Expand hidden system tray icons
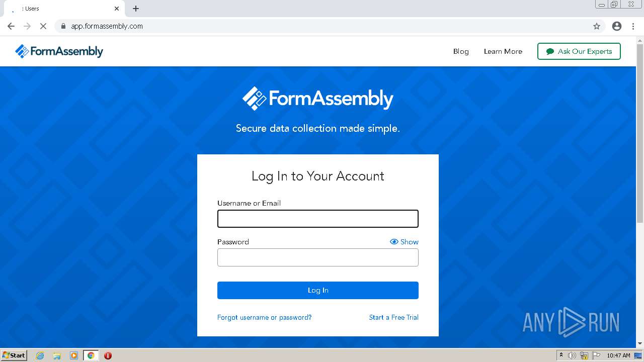Screen dimensions: 644x362 [x=561, y=355]
